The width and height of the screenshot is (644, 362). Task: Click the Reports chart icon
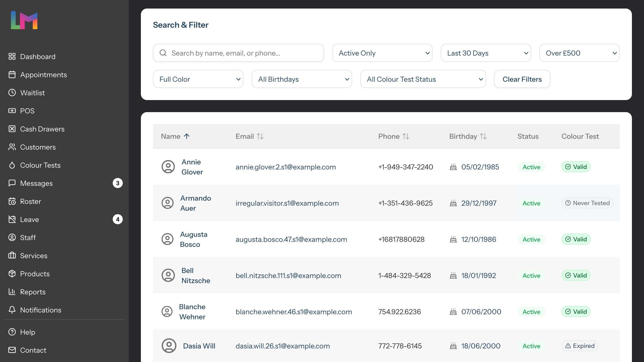pos(12,292)
